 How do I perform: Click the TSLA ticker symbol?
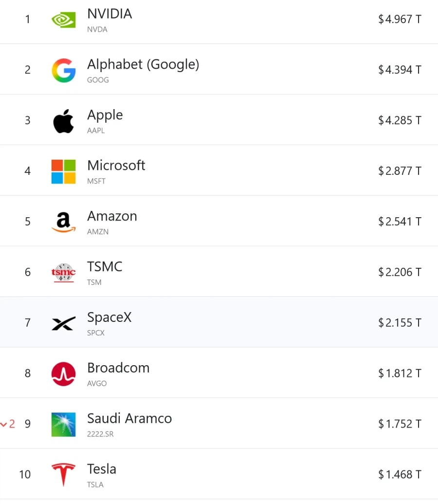[x=95, y=485]
